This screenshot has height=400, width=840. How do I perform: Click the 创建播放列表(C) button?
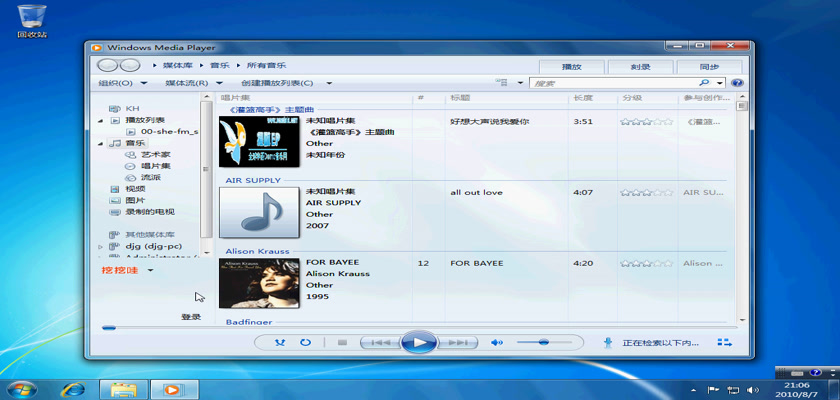point(282,83)
